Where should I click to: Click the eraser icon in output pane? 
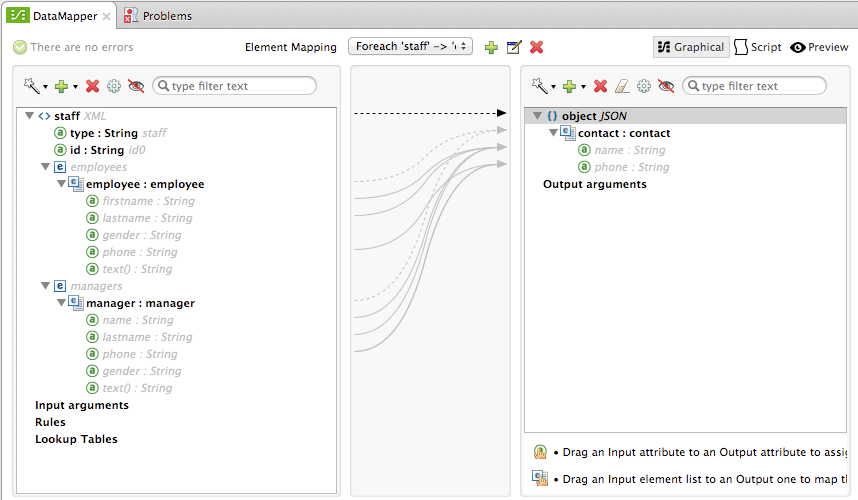pyautogui.click(x=622, y=86)
